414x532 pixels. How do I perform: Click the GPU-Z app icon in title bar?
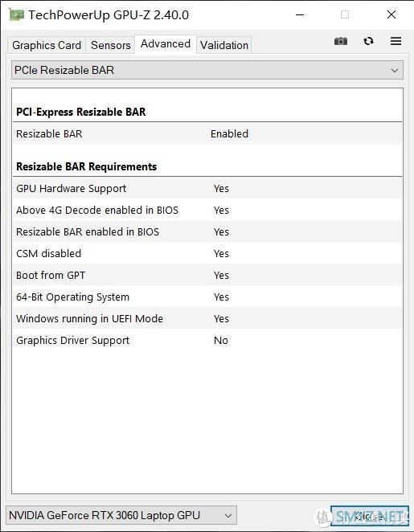(16, 15)
